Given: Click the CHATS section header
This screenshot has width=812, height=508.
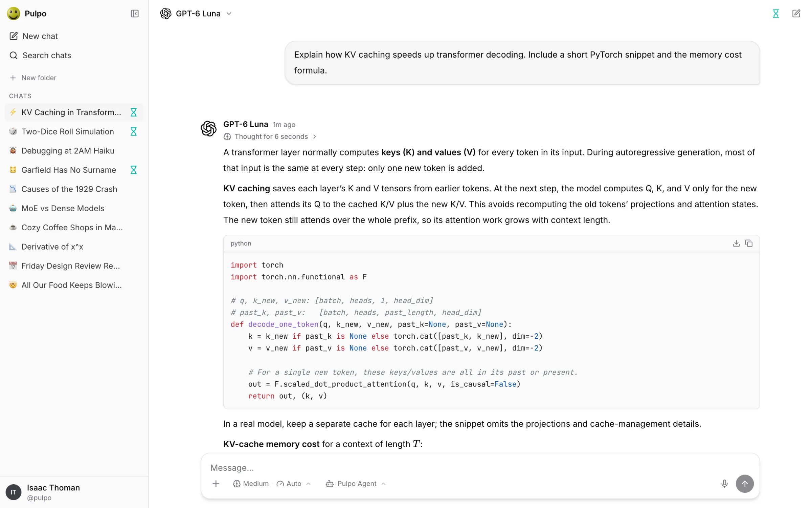Looking at the screenshot, I should click(20, 96).
